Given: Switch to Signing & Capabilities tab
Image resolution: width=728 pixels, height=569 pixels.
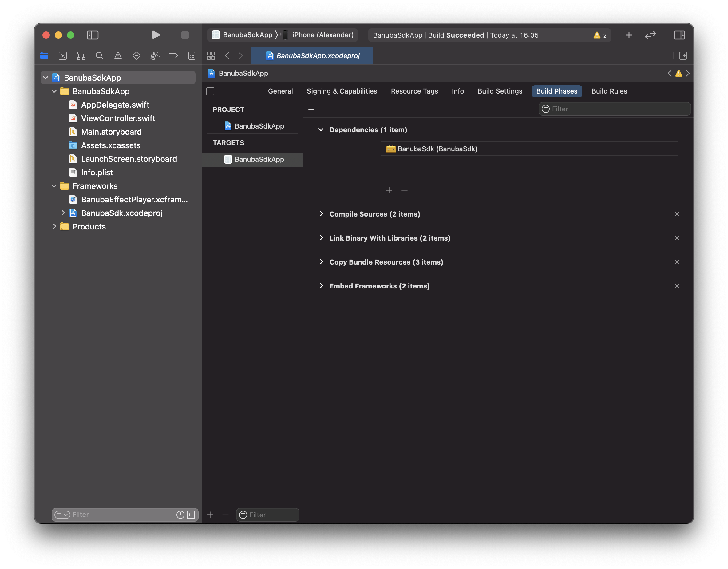Looking at the screenshot, I should (342, 91).
